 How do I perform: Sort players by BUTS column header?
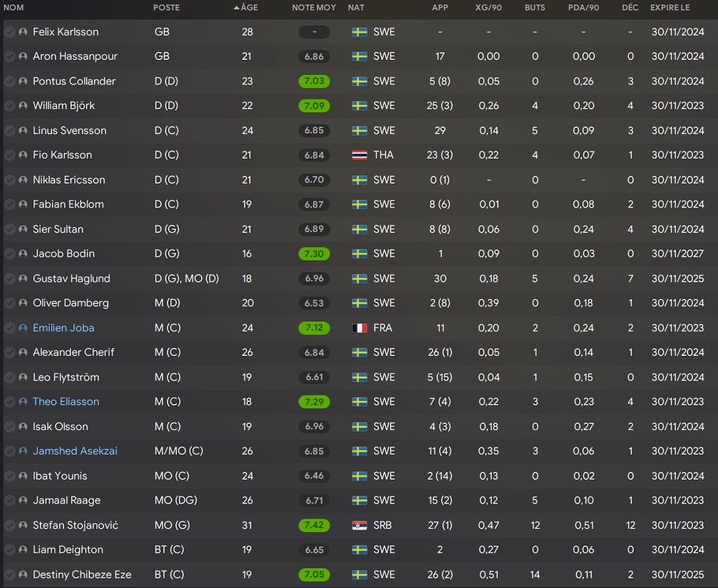pos(535,8)
